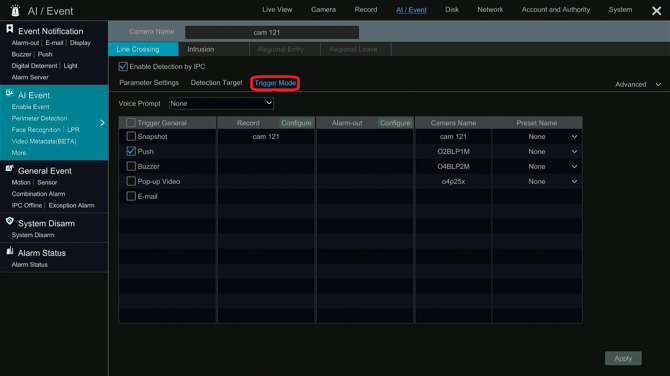This screenshot has height=376, width=670.
Task: Select the Regional Entry tab
Action: [285, 49]
